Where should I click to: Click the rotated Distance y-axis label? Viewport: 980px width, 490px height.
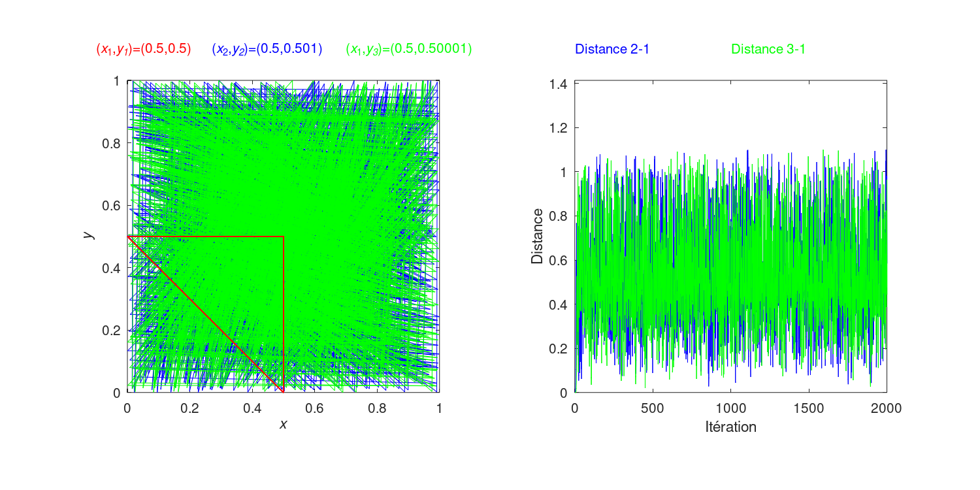tap(537, 236)
